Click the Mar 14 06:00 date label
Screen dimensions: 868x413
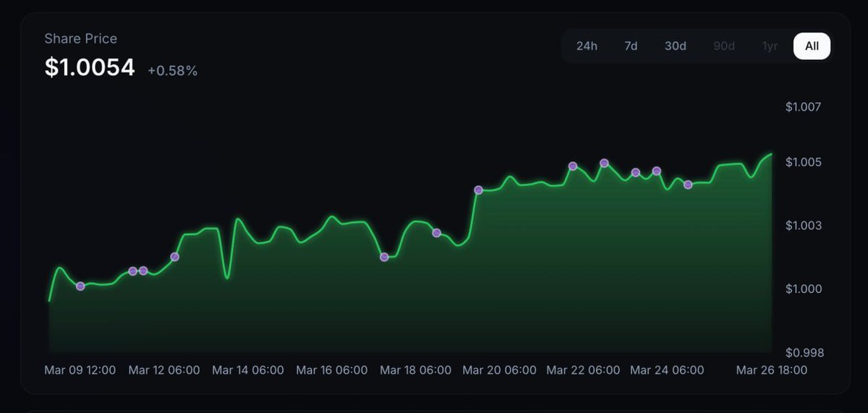click(x=248, y=370)
